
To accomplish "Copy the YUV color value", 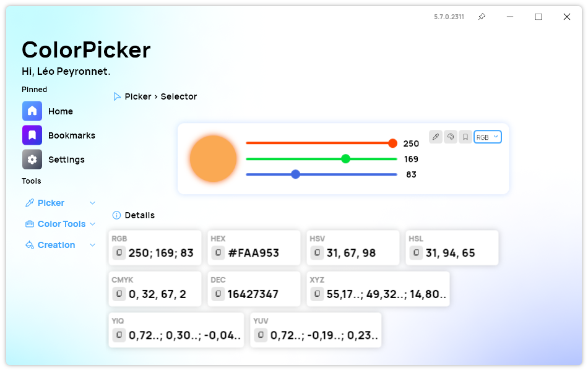I will coord(261,335).
